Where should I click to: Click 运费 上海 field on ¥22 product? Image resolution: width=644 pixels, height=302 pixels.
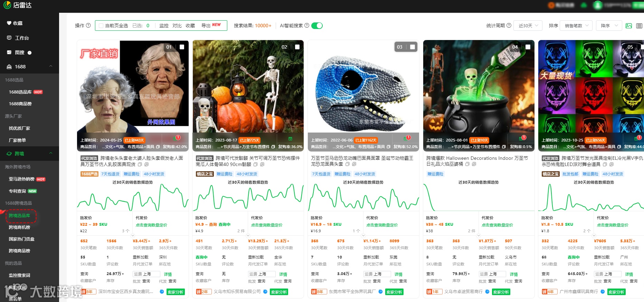(146, 274)
